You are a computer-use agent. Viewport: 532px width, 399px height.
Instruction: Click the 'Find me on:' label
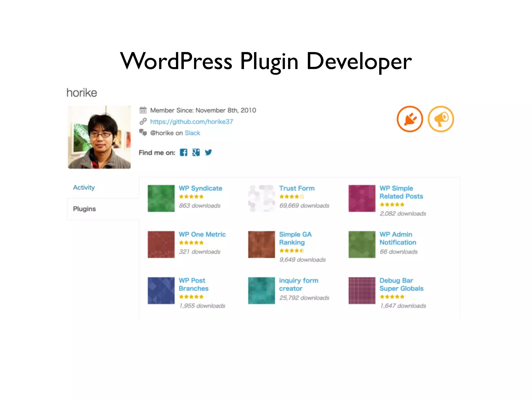point(157,153)
